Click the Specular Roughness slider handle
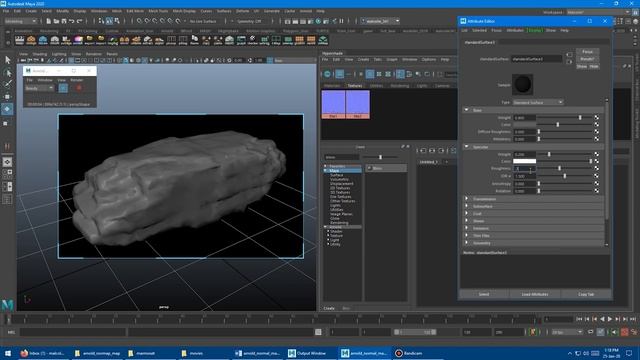Screen dimensions: 640x360 coord(559,169)
